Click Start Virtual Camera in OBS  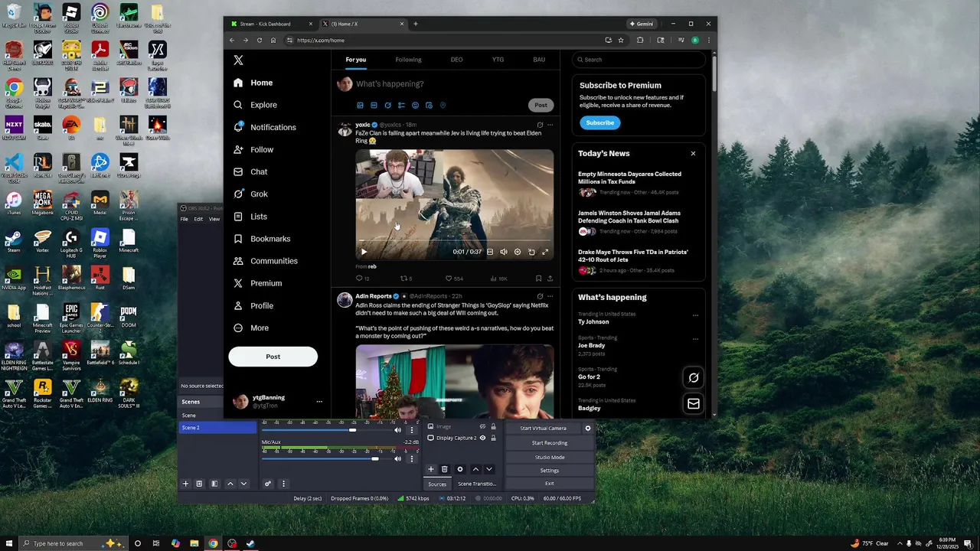coord(543,429)
